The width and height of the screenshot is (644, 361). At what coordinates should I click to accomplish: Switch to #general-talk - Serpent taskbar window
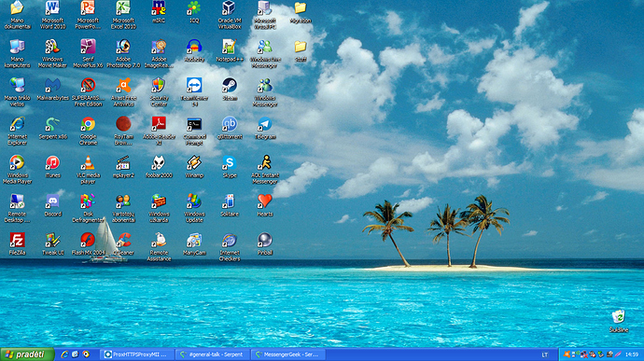pyautogui.click(x=213, y=354)
